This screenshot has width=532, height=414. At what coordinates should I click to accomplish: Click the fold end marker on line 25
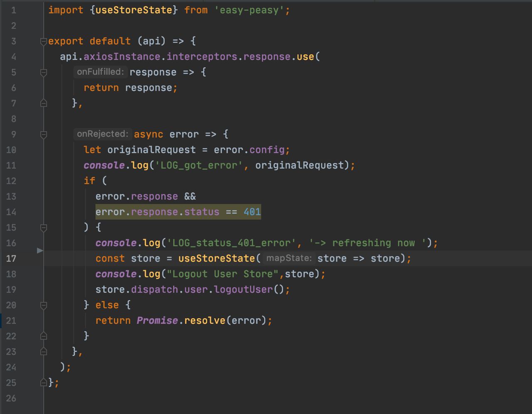point(44,382)
